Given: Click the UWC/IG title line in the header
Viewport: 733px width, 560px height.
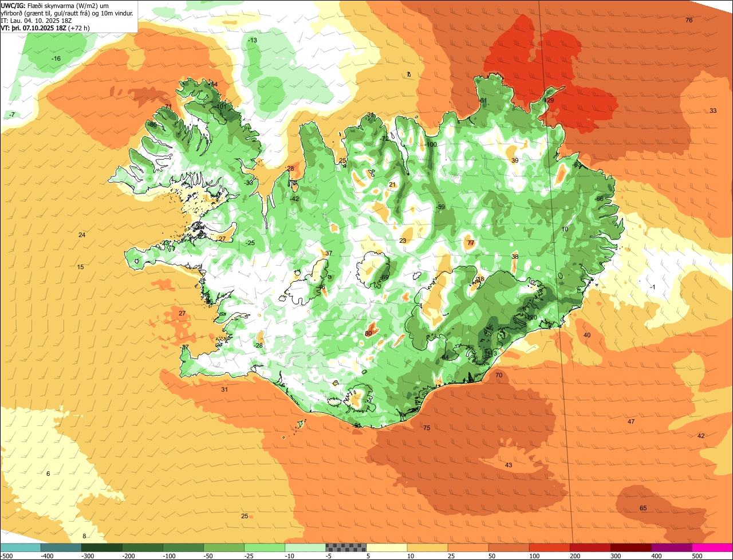Looking at the screenshot, I should (x=54, y=5).
